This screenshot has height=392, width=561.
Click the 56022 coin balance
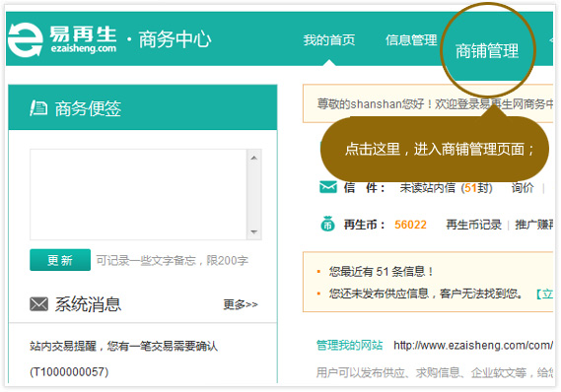(410, 225)
